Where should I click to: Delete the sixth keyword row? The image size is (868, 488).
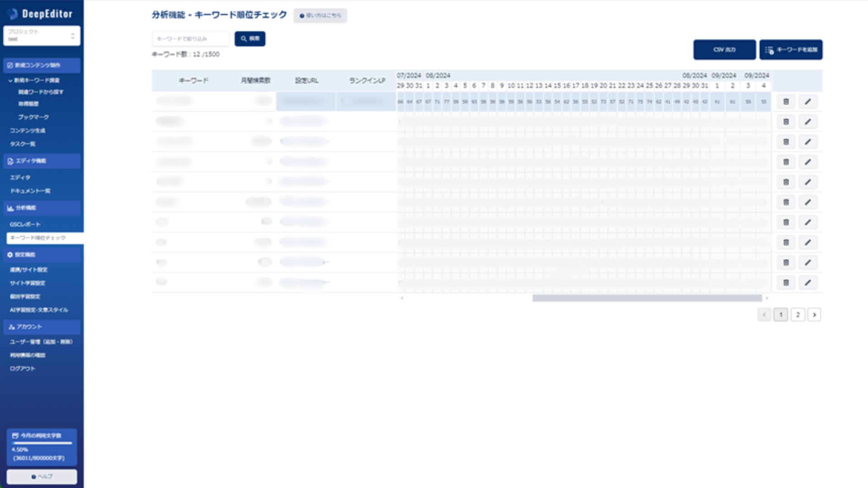click(x=786, y=202)
